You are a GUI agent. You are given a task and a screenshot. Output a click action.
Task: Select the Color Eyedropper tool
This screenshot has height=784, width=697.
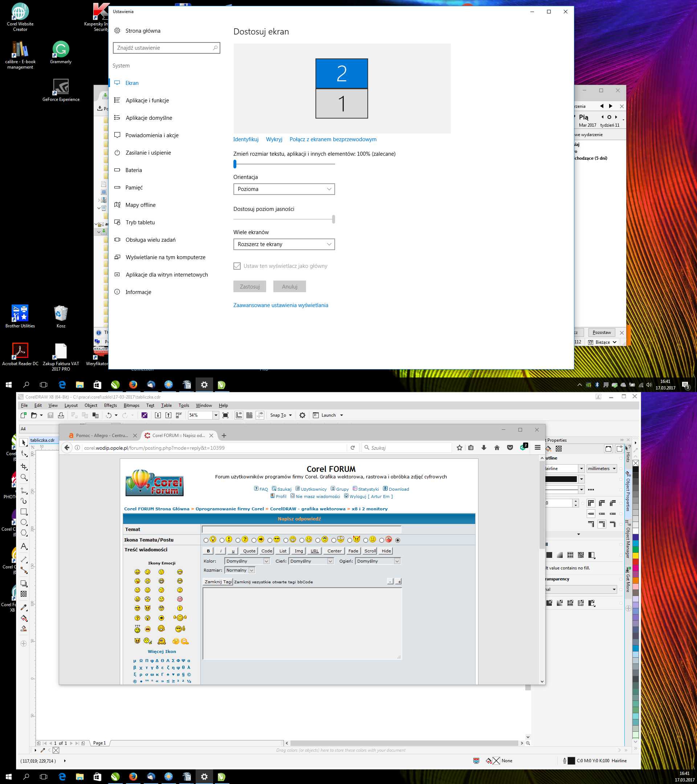pyautogui.click(x=24, y=607)
